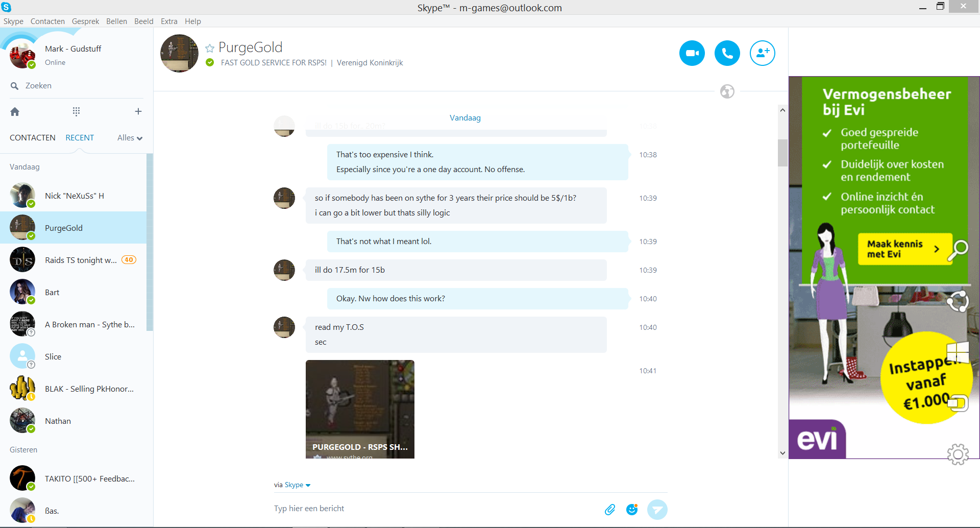Expand the Alles filter dropdown
Screen dimensions: 980x528
point(130,138)
